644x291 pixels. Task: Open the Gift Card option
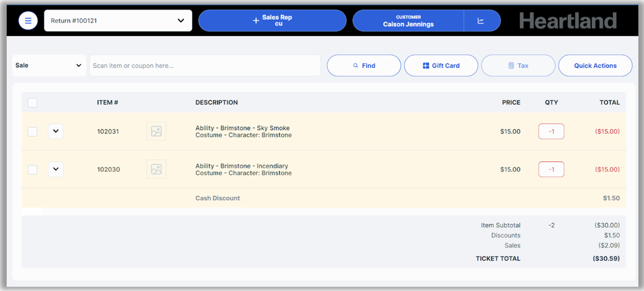pos(441,66)
